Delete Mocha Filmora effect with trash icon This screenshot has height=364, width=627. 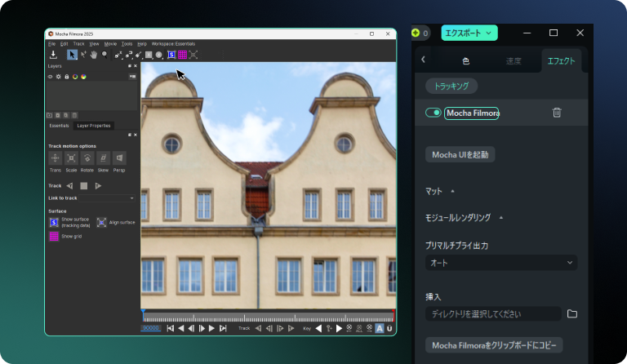(x=557, y=113)
